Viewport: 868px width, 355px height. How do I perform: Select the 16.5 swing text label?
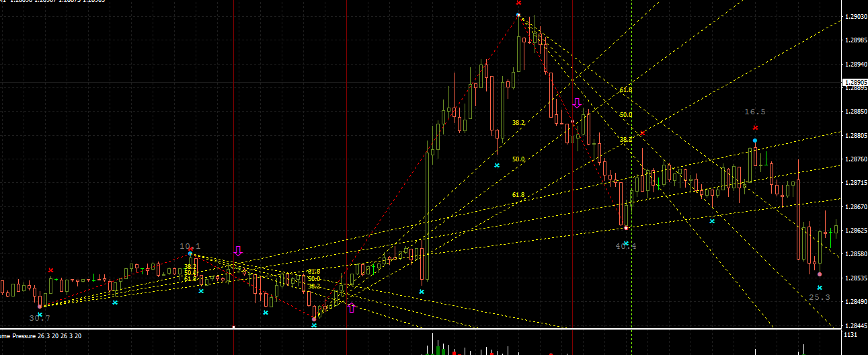[755, 112]
